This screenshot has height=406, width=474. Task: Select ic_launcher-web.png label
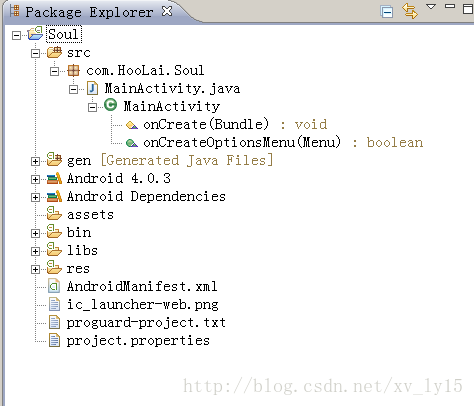(143, 305)
